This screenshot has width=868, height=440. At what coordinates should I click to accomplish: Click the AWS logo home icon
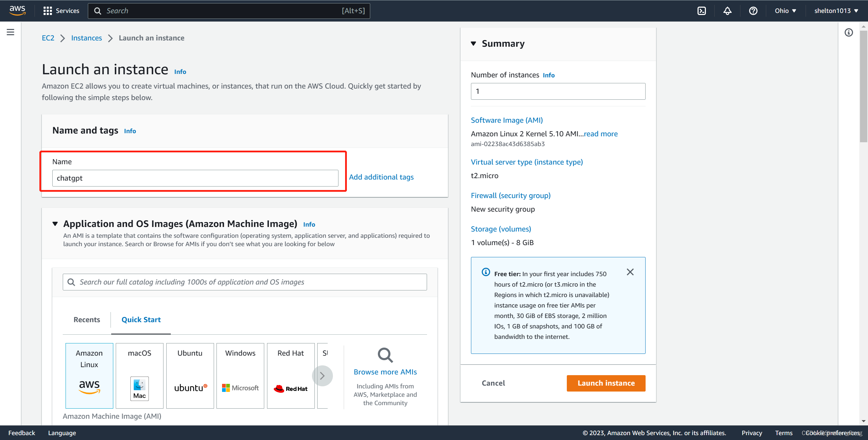[17, 10]
